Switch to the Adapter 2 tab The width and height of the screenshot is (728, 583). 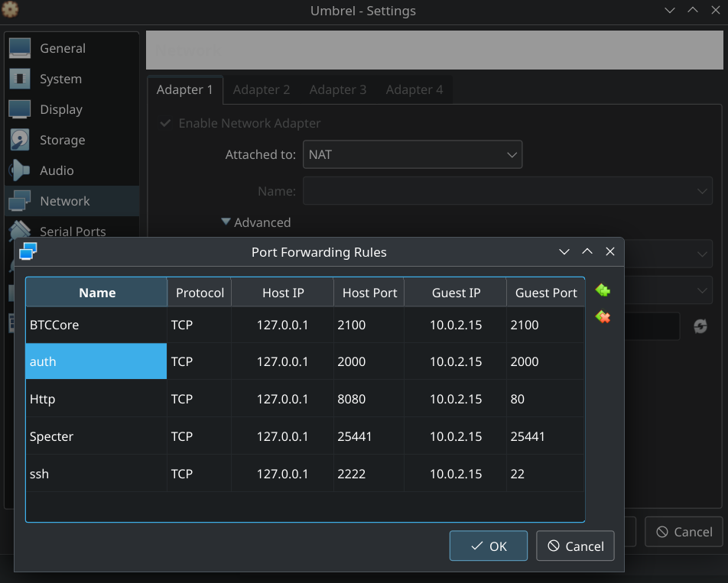click(x=262, y=89)
